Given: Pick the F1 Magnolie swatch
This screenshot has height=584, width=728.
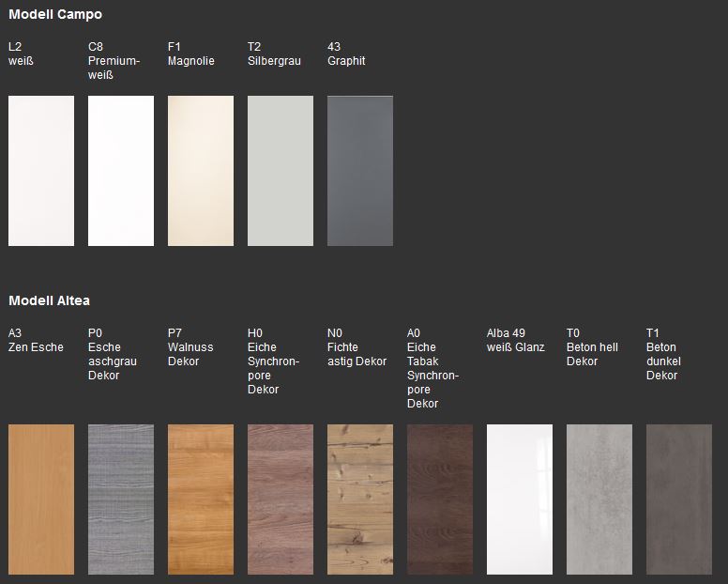Looking at the screenshot, I should click(201, 171).
